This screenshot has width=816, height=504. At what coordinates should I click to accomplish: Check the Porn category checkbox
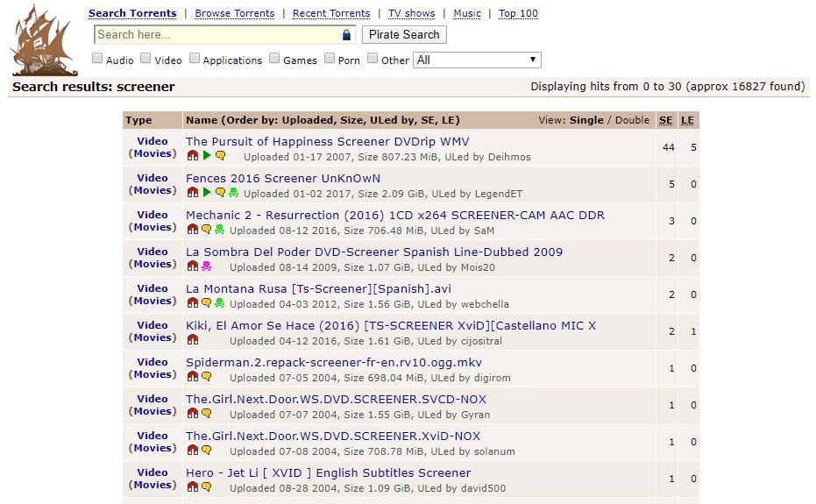(x=330, y=59)
